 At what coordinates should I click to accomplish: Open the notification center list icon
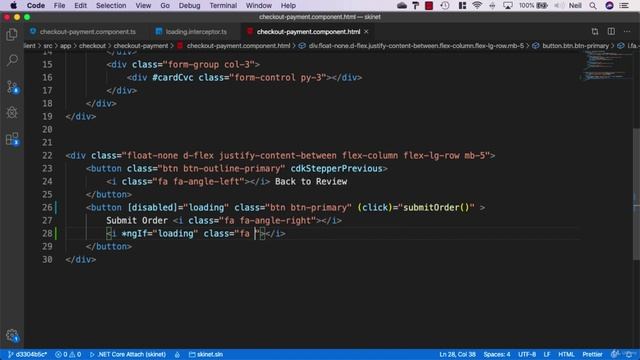[x=624, y=5]
